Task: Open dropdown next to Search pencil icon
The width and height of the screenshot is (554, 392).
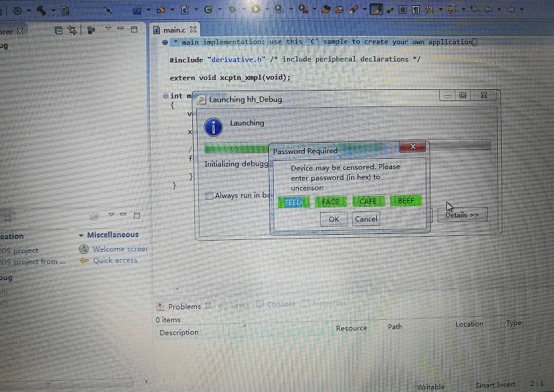Action: [364, 9]
